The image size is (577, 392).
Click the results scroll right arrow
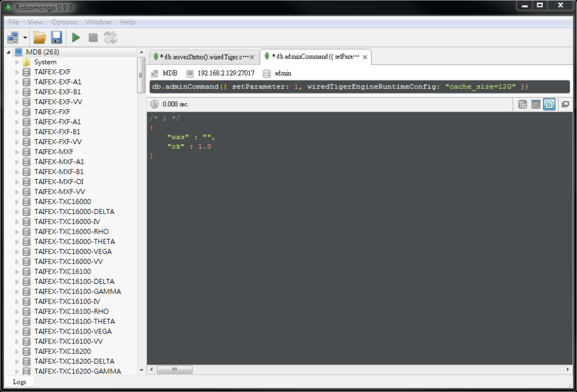(x=568, y=369)
